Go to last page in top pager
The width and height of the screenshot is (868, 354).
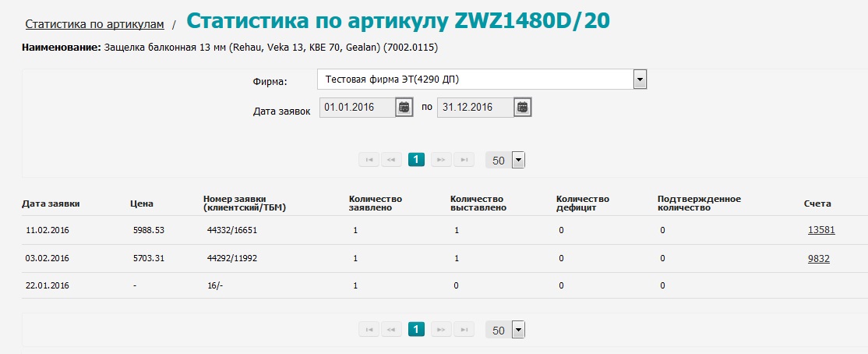point(464,160)
